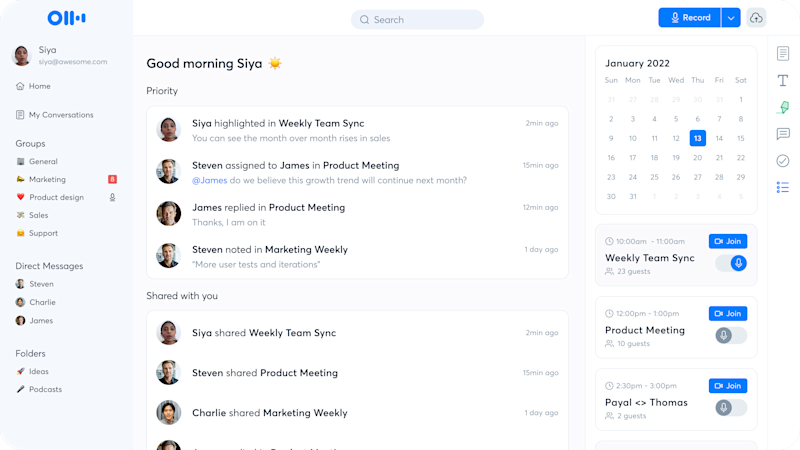
Task: Open the Ideas folder
Action: pos(39,371)
